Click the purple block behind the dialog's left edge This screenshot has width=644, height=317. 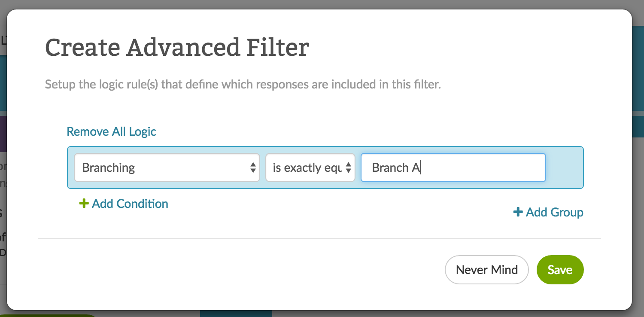(x=3, y=133)
